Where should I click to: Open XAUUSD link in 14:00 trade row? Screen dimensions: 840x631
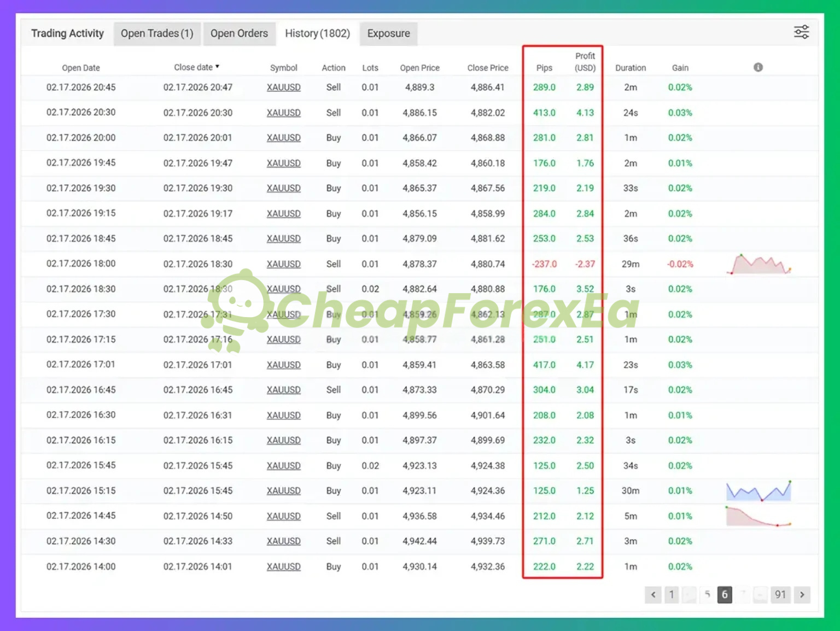click(x=283, y=566)
